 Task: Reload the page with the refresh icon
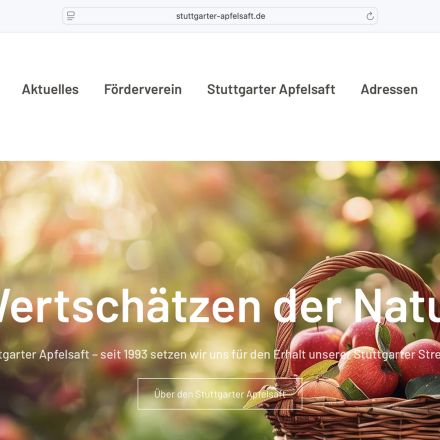click(x=370, y=16)
